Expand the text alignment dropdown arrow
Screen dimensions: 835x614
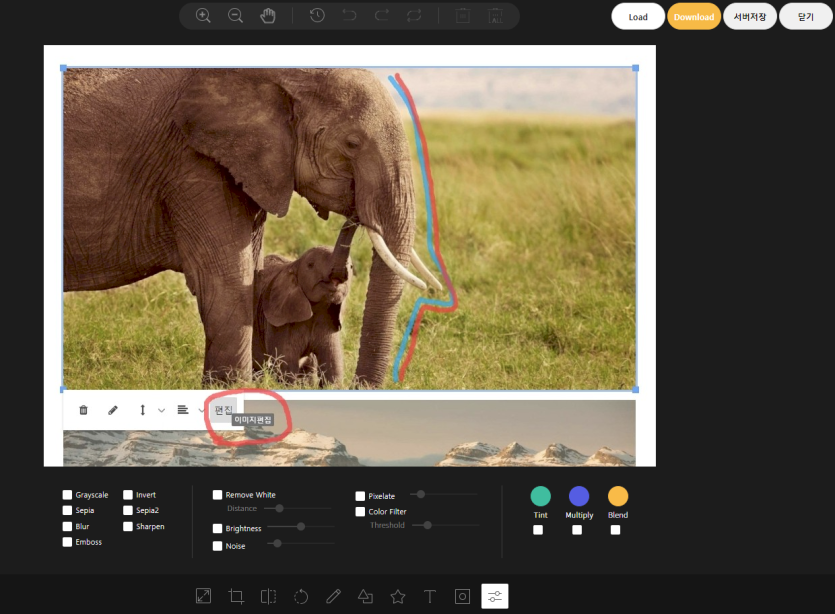(x=202, y=410)
